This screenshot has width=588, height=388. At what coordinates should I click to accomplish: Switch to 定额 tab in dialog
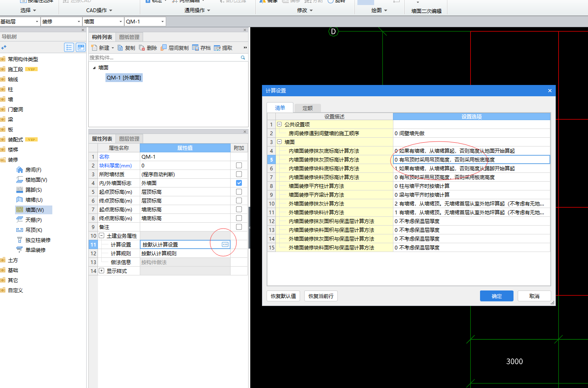pyautogui.click(x=308, y=108)
